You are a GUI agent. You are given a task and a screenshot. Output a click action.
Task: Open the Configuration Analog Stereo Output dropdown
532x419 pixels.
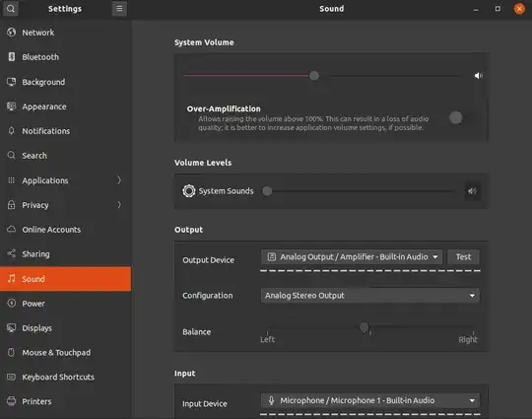[370, 296]
